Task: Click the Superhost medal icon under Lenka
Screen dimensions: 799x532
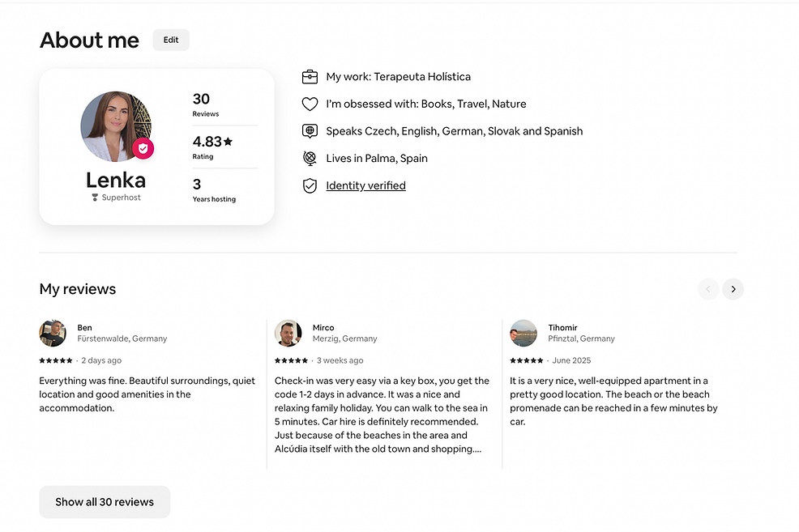Action: click(95, 198)
